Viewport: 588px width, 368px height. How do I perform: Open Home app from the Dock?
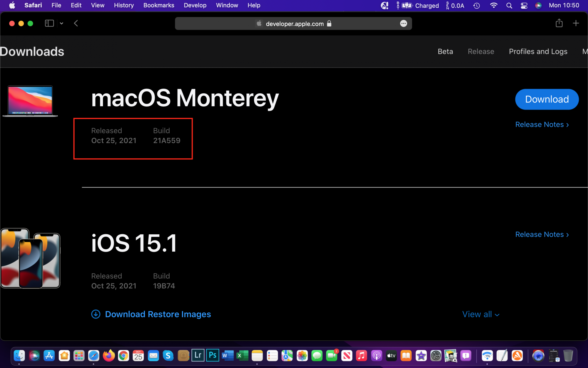click(64, 356)
